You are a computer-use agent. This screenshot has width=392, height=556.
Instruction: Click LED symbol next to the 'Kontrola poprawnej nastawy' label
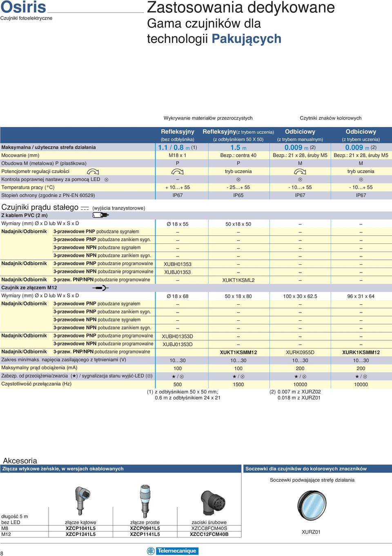(106, 179)
